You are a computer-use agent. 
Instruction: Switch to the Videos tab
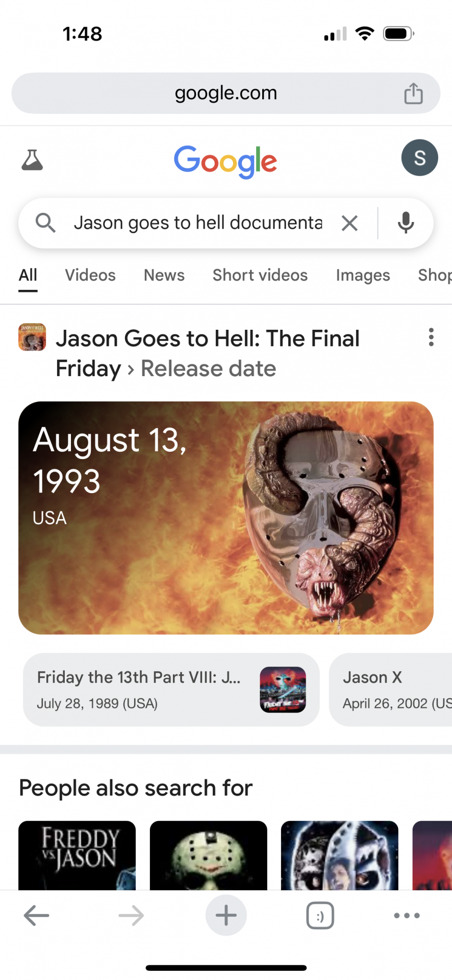point(90,275)
